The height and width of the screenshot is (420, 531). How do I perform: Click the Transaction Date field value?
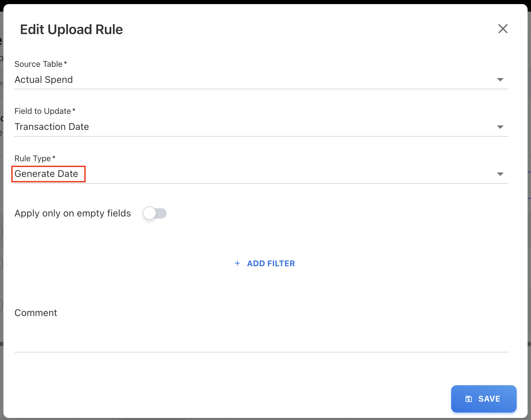click(52, 127)
